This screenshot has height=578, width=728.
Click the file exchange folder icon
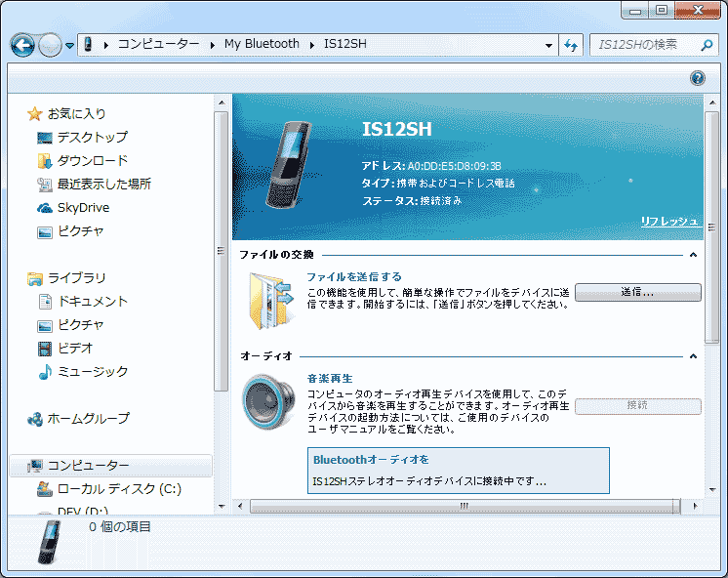point(272,301)
